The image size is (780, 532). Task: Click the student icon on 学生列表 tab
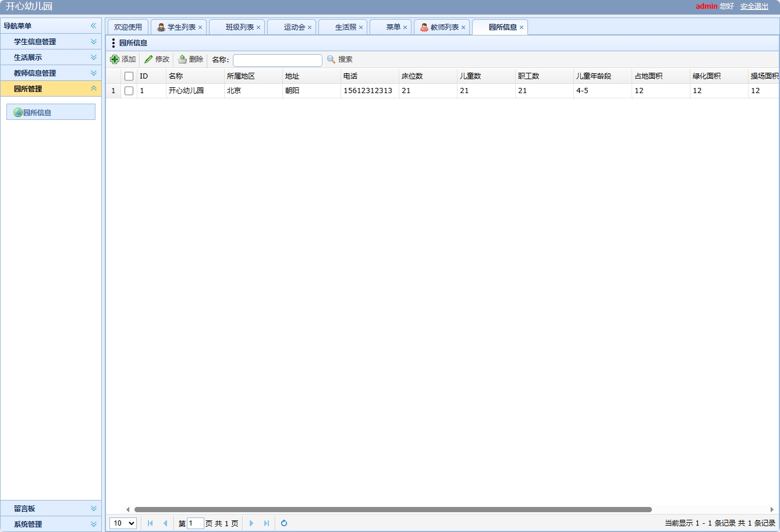click(x=161, y=27)
